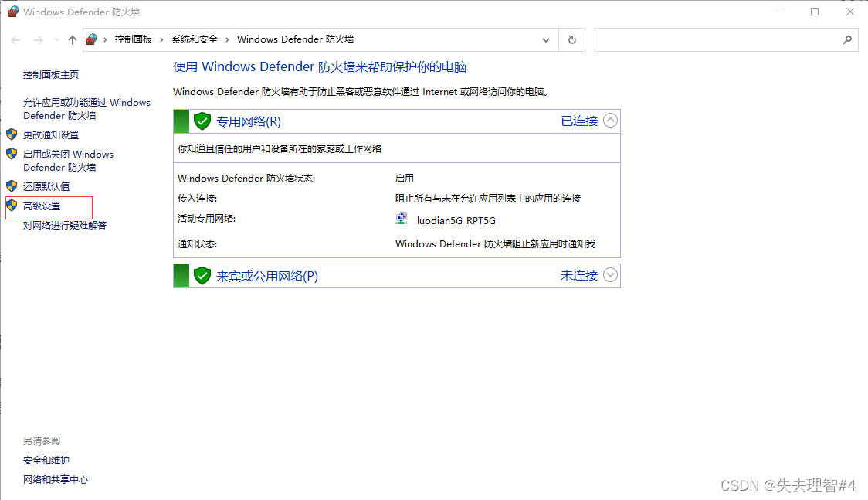Viewport: 868px width, 500px height.
Task: Click 专用网络(R) heading
Action: click(249, 122)
